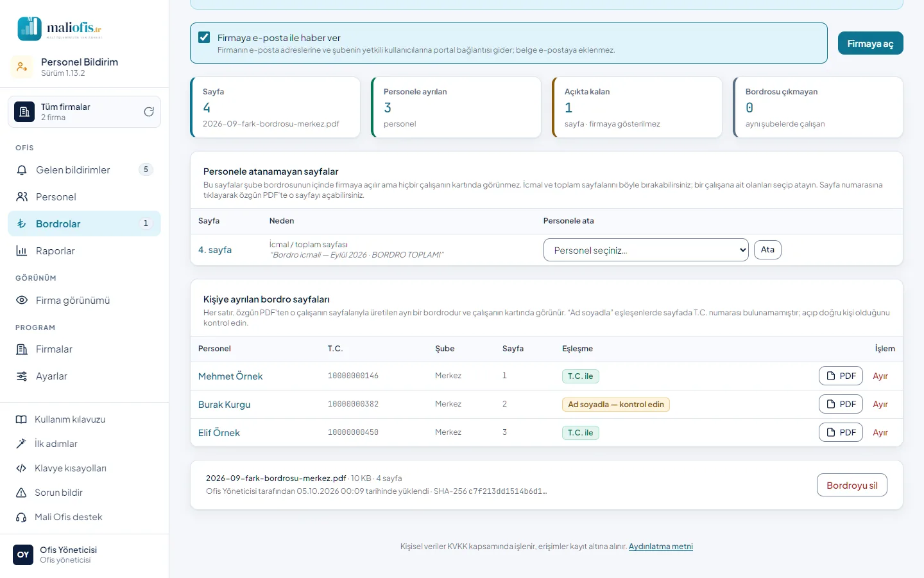Open Mehmet Örnek's personnel record

click(230, 376)
